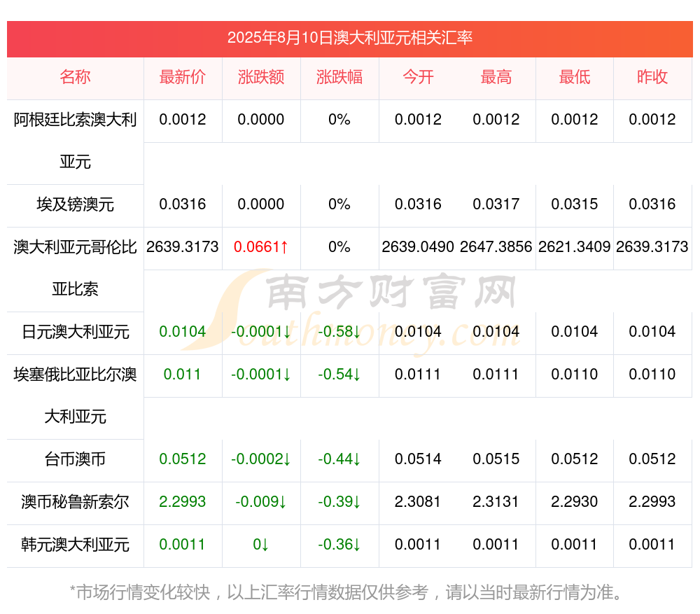
Task: Click latest price 2639.3173 in Colombian peso row
Action: click(183, 247)
